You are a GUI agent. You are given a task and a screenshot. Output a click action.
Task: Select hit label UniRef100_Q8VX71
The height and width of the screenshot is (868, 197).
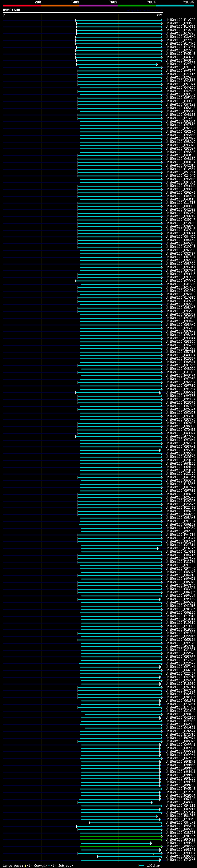(180, 393)
